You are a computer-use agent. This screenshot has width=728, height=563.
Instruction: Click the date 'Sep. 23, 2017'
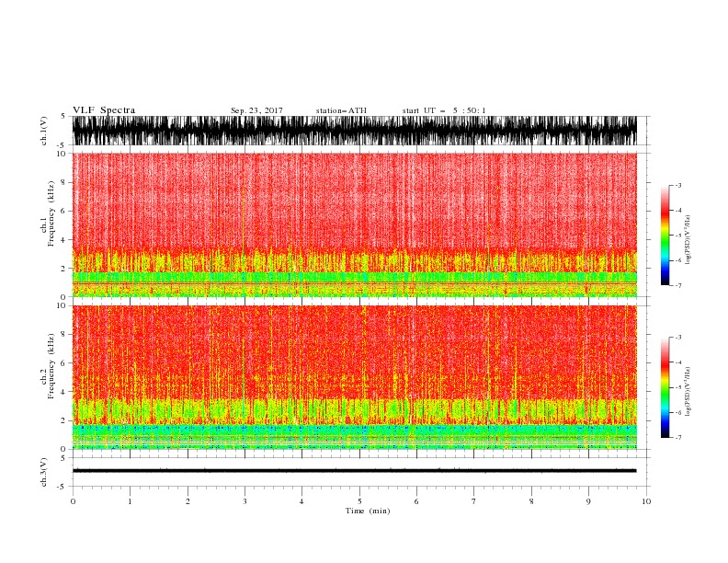256,110
